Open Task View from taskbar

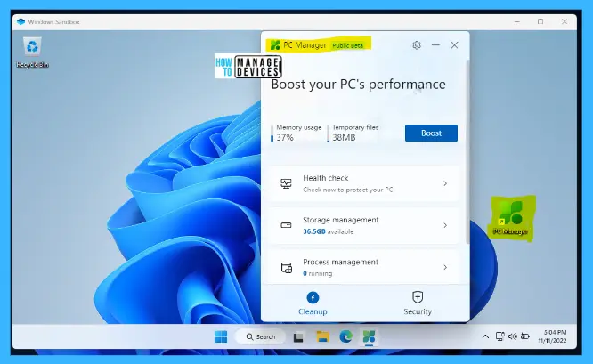pos(298,336)
